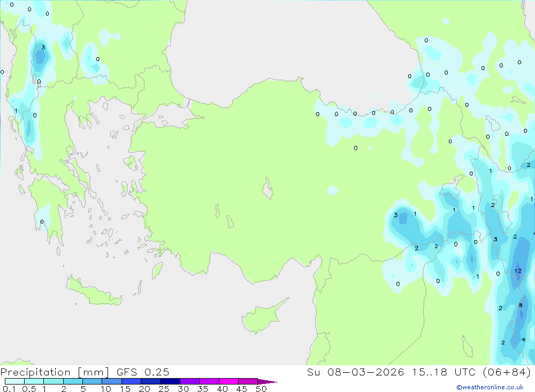Pick the 35–40 mm magenta legend swatch

click(209, 381)
